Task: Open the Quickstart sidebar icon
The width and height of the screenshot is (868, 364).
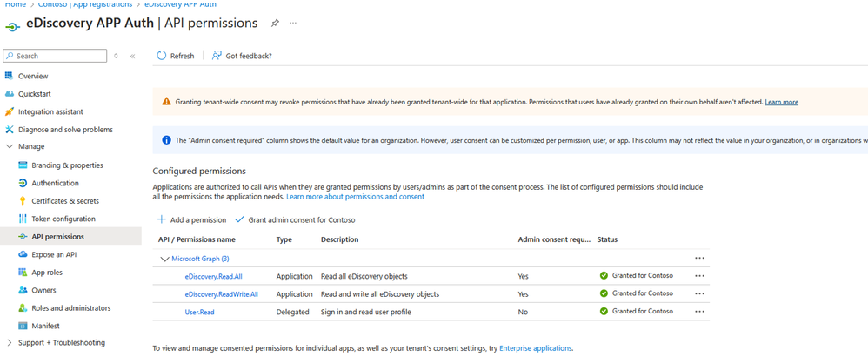Action: tap(10, 94)
